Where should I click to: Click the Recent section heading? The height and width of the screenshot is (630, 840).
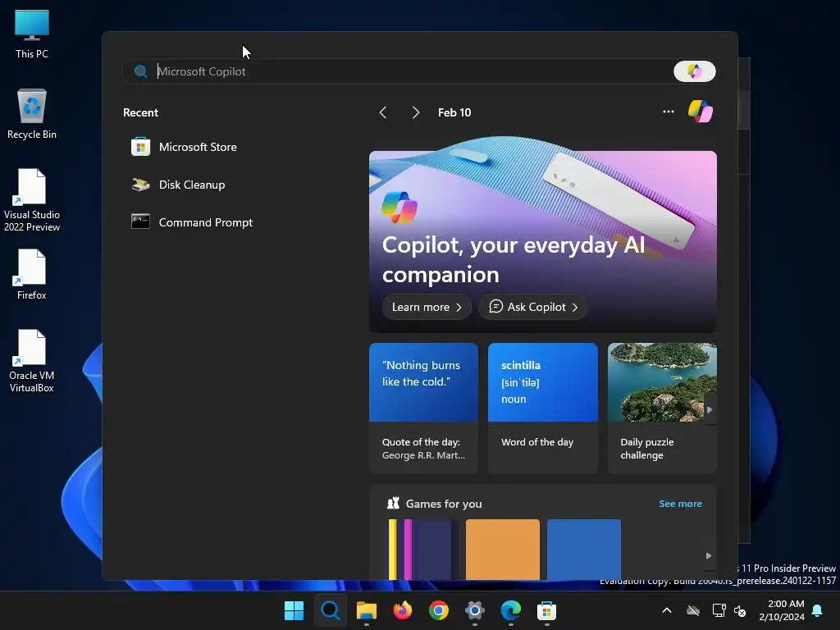tap(140, 112)
